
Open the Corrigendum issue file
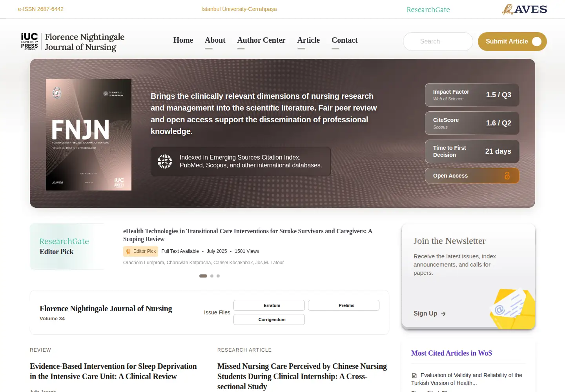click(x=269, y=319)
